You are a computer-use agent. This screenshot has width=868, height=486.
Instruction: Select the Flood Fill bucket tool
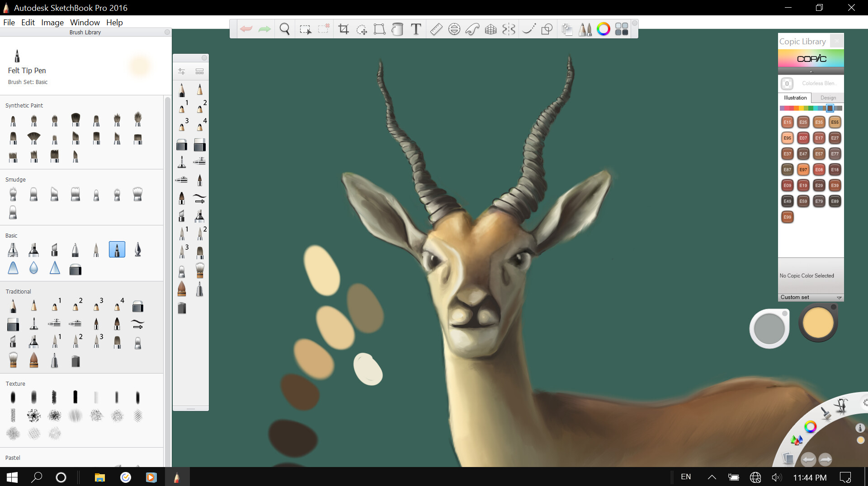click(x=397, y=29)
